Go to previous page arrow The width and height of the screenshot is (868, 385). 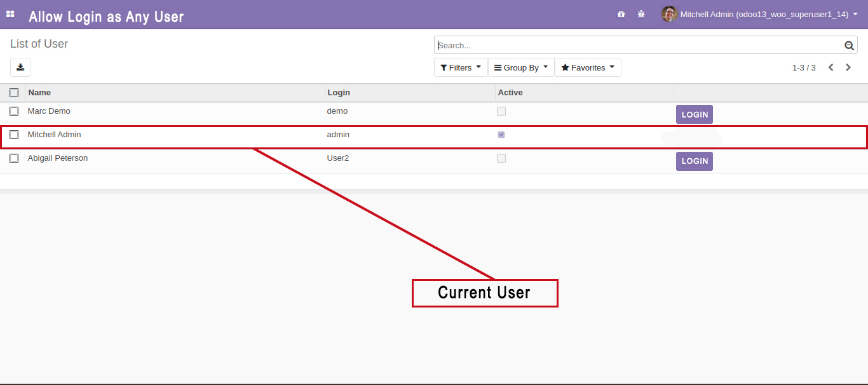tap(831, 67)
